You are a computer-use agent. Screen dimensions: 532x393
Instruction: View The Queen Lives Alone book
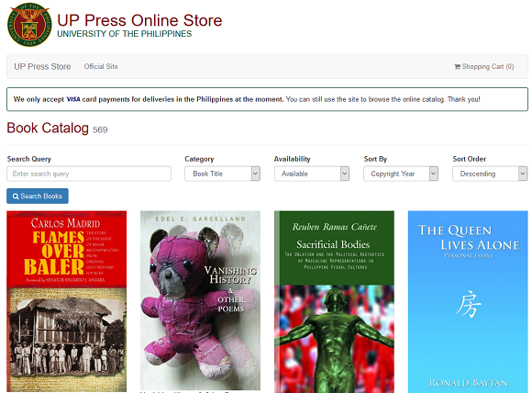tap(468, 302)
